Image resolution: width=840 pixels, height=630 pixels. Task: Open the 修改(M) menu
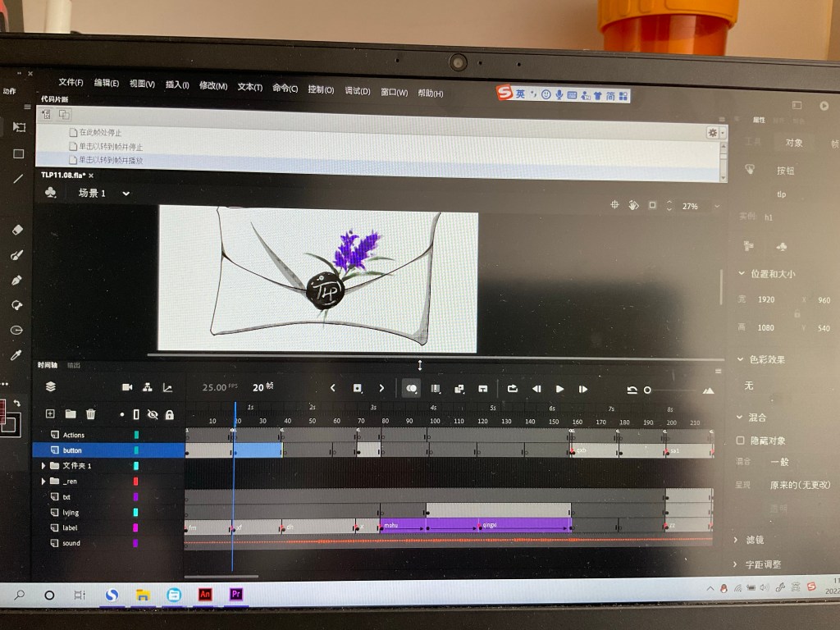point(212,85)
